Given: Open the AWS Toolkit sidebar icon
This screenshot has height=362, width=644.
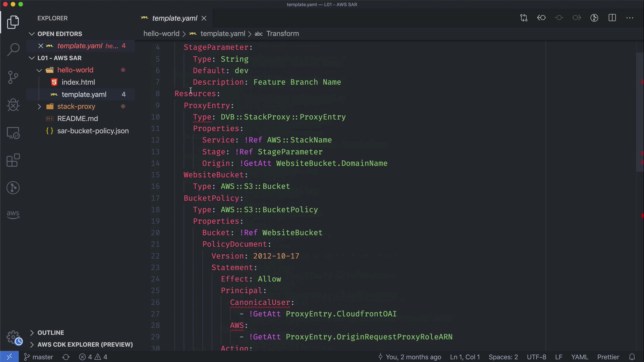Looking at the screenshot, I should [13, 215].
